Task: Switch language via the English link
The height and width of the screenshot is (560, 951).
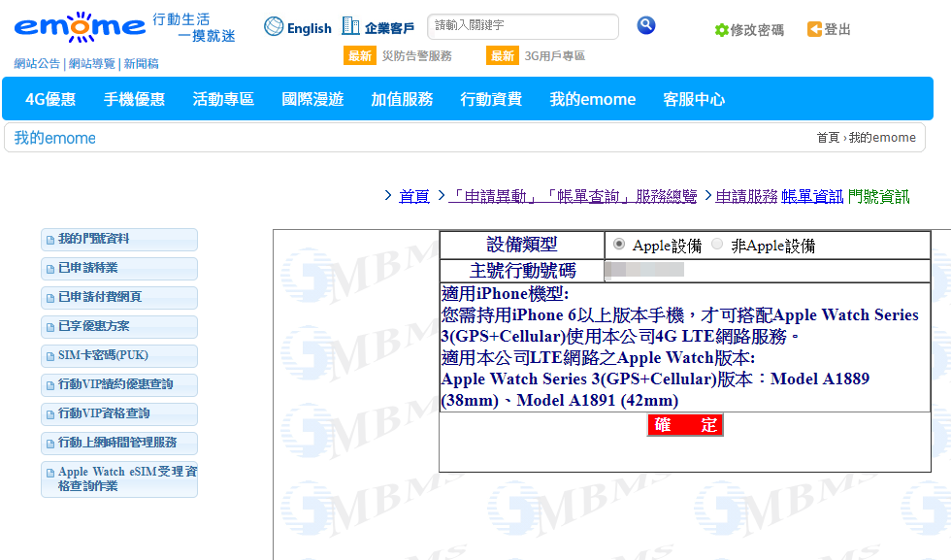Action: click(310, 28)
